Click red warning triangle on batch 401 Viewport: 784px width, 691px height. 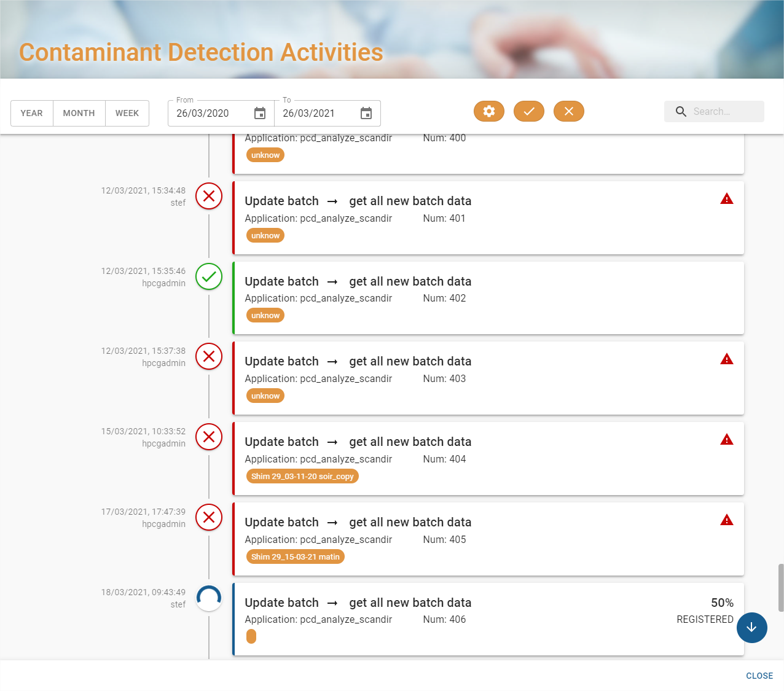727,198
